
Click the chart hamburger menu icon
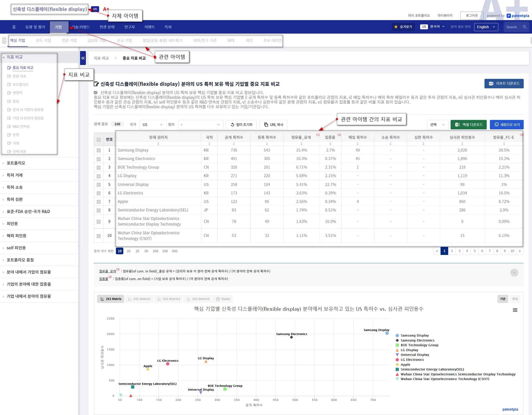(515, 310)
